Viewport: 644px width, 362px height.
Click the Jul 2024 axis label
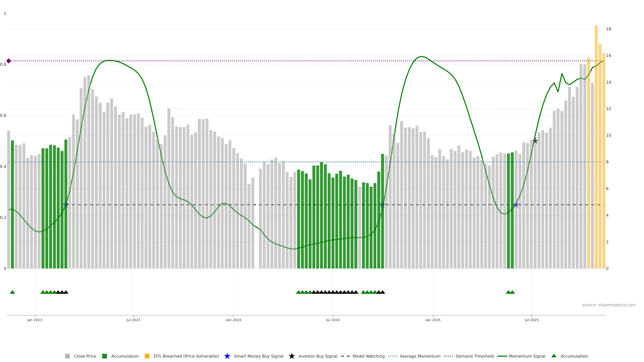pos(333,320)
